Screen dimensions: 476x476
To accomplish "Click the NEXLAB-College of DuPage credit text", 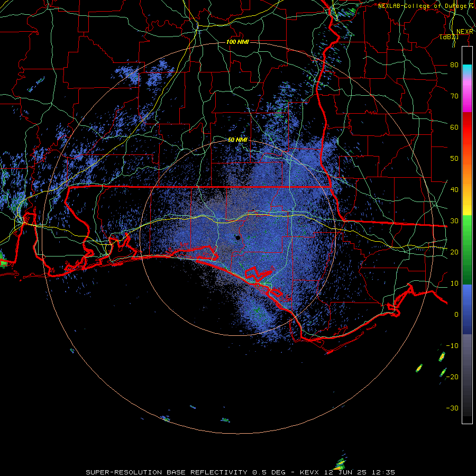I will pos(426,6).
